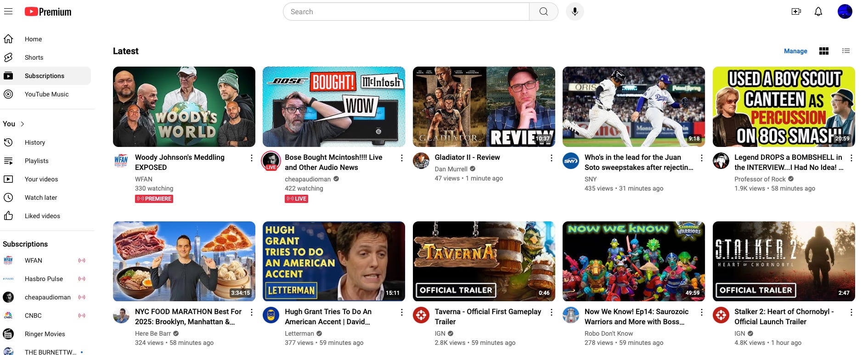The width and height of the screenshot is (868, 355).
Task: Open Shorts in sidebar
Action: coord(45,57)
